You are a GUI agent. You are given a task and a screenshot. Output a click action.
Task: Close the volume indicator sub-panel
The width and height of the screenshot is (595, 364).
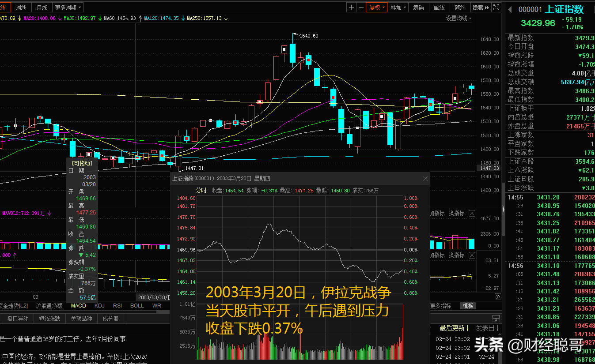tap(472, 214)
